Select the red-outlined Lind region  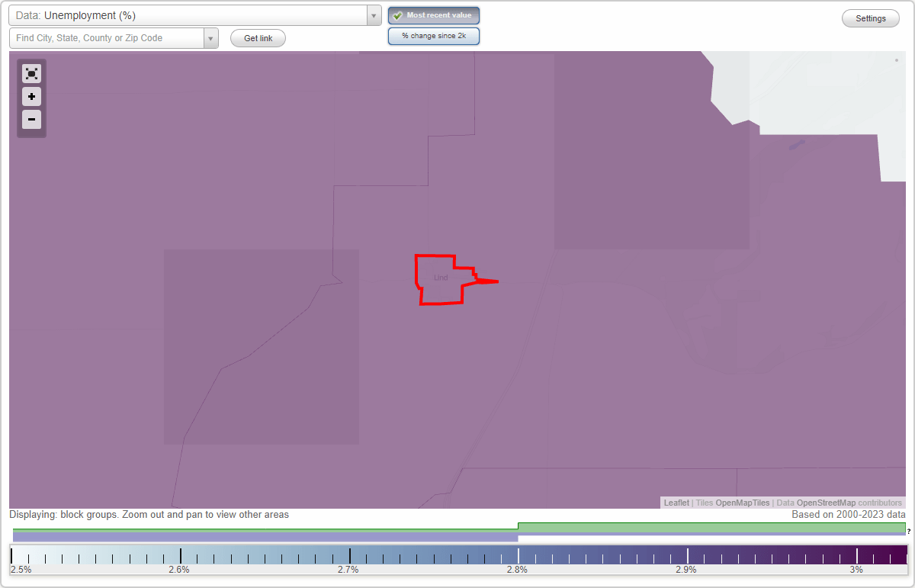(440, 278)
